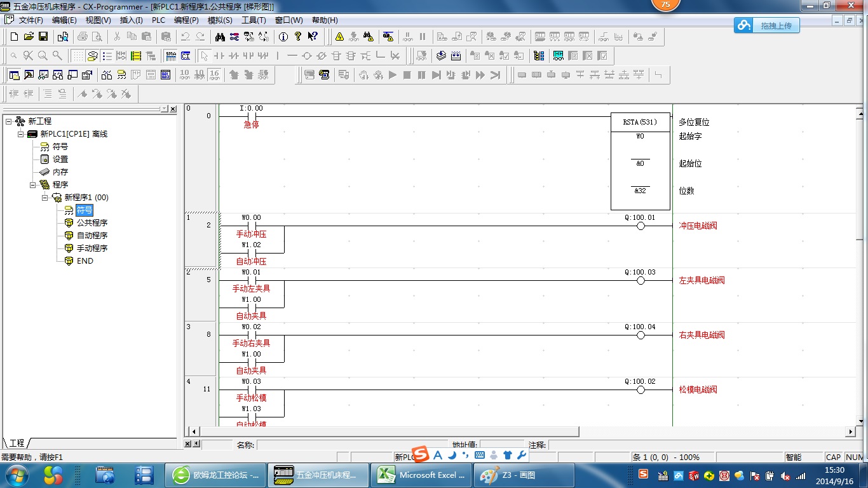The width and height of the screenshot is (868, 488).
Task: Toggle the selection arrow mode tool
Action: pos(204,56)
